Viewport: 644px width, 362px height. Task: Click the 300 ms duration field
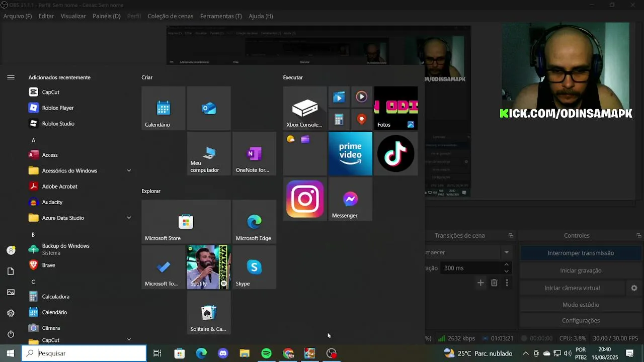click(471, 268)
